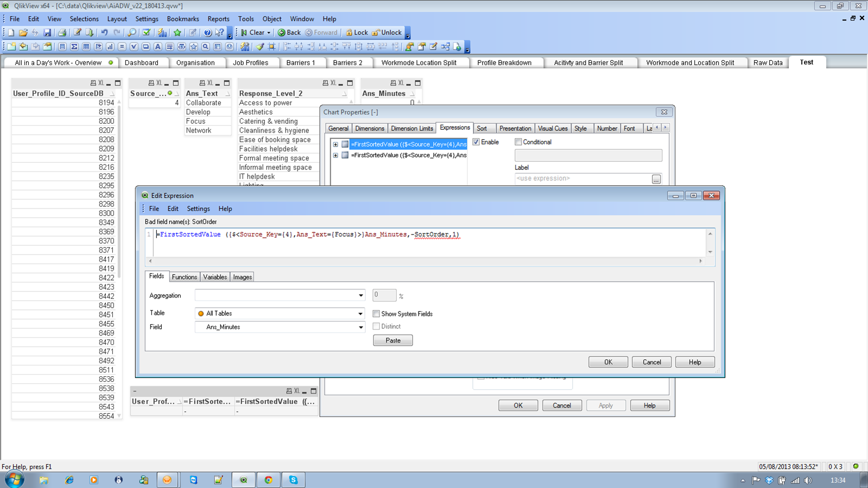Click the blue Help question-mark icon
The height and width of the screenshot is (488, 868).
tap(207, 33)
